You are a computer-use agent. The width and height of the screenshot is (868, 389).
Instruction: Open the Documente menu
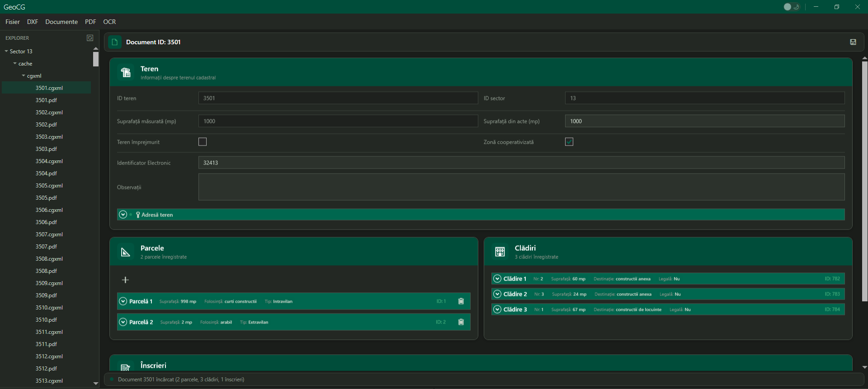(x=61, y=22)
